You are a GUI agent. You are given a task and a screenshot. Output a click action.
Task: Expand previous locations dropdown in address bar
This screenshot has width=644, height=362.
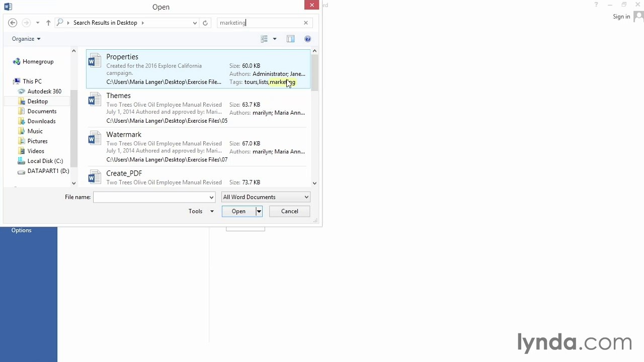(x=195, y=23)
